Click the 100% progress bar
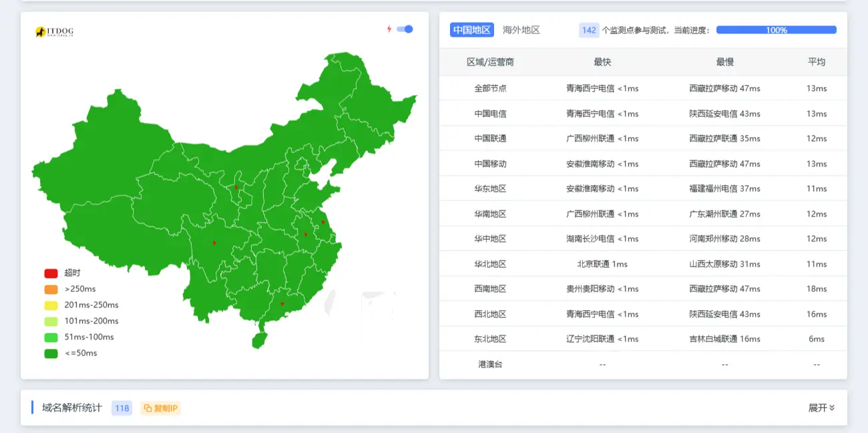 pyautogui.click(x=775, y=29)
